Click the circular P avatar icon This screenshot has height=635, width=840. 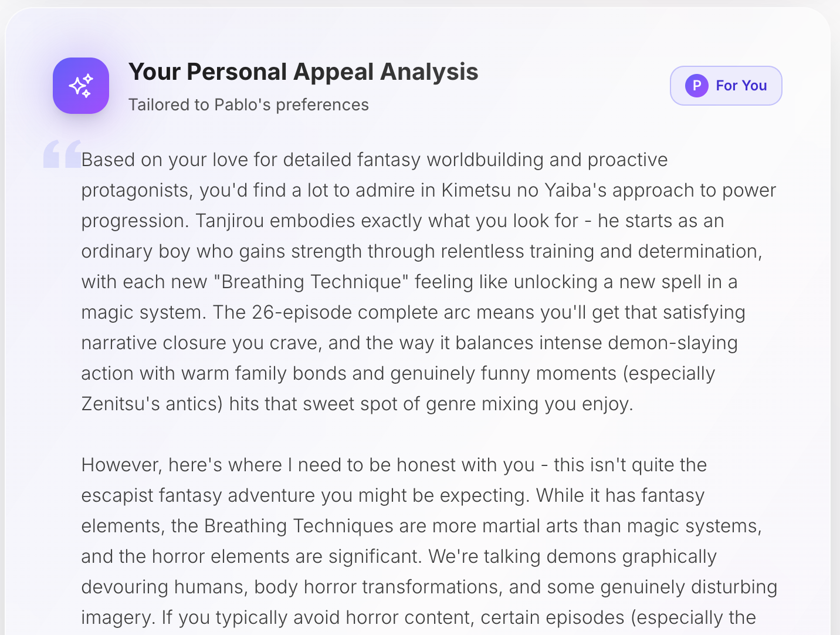click(696, 86)
